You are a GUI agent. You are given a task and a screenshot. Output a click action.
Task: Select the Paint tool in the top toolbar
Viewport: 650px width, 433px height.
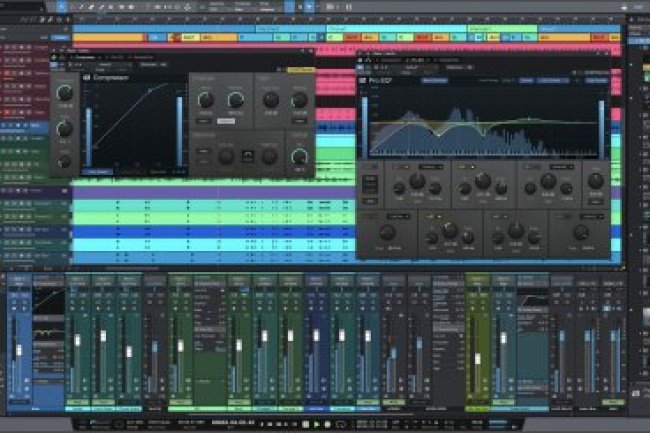(101, 7)
